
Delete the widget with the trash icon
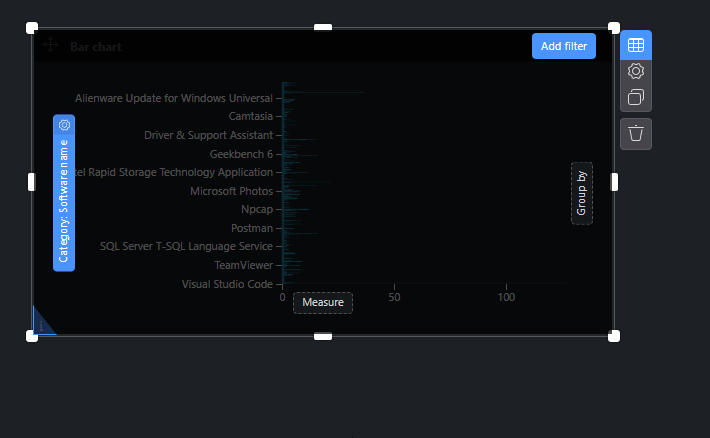pos(636,134)
